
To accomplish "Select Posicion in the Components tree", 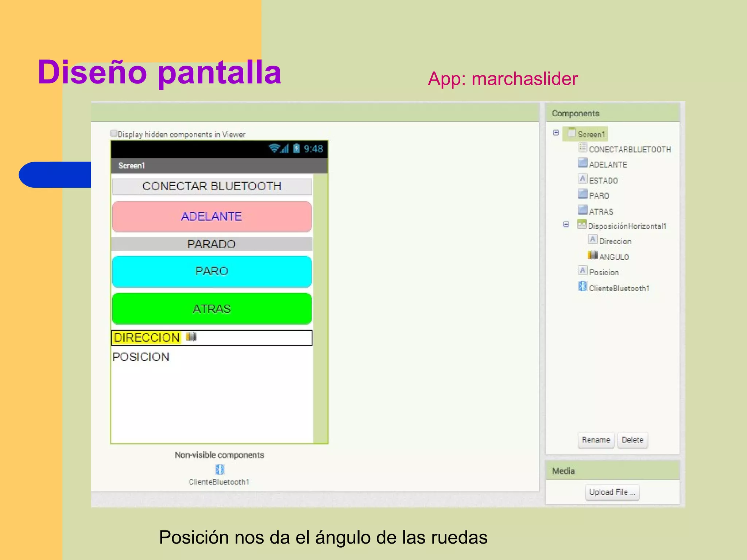I will [604, 272].
